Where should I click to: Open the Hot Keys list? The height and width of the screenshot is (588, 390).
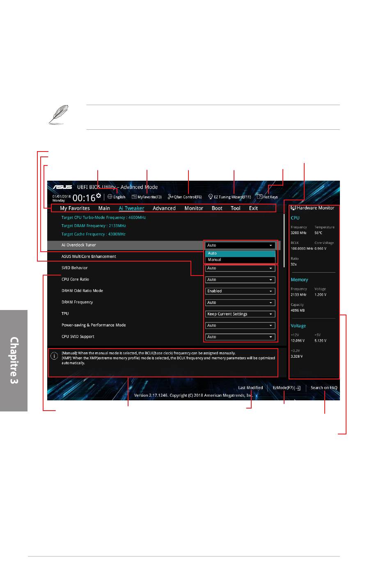click(267, 197)
